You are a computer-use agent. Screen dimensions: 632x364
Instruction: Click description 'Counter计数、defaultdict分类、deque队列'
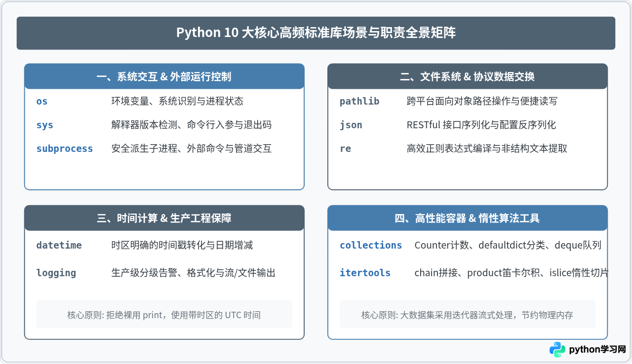point(508,245)
